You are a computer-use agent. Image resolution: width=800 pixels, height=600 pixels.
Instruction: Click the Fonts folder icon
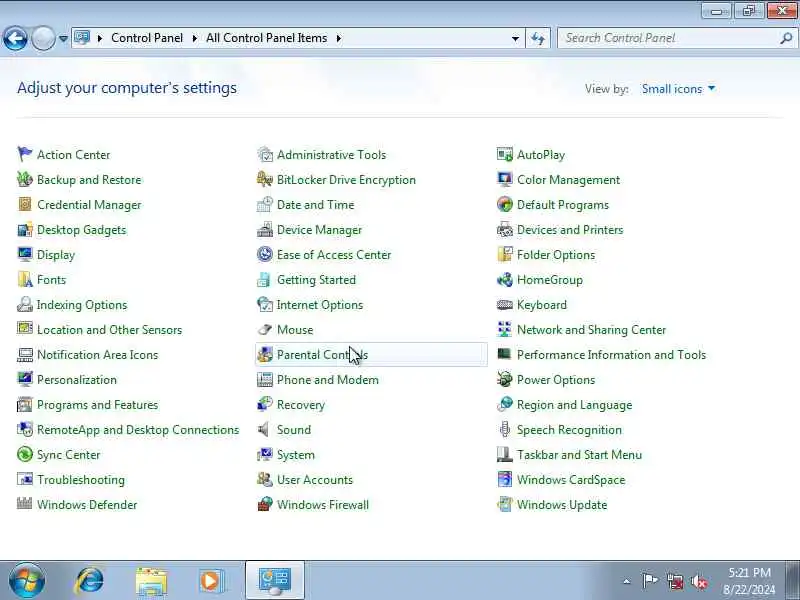(x=24, y=279)
